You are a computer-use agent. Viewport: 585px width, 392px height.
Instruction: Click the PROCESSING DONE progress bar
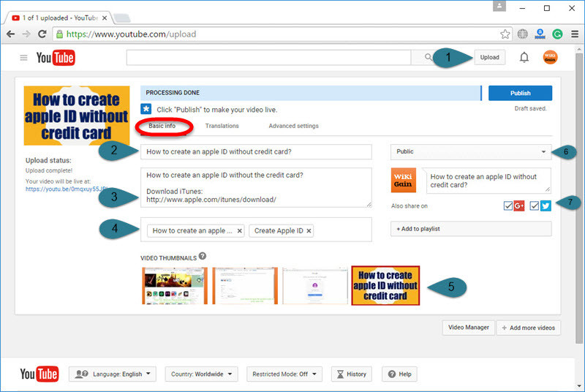312,93
